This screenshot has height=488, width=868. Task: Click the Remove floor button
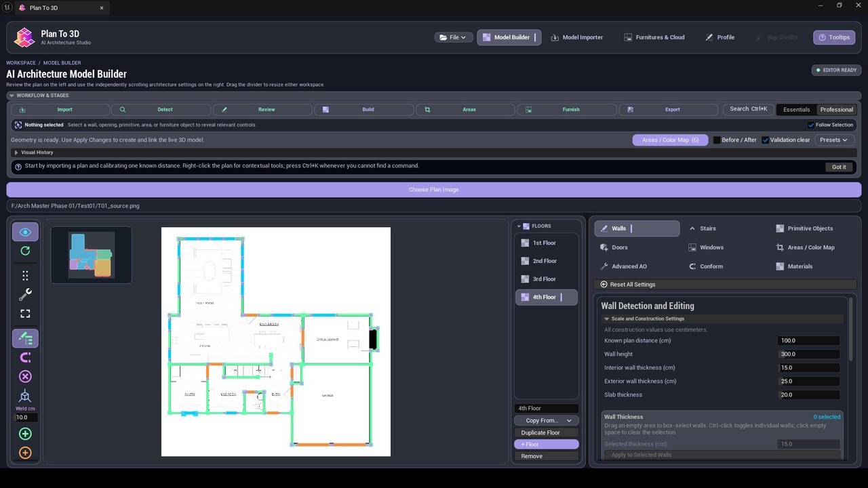547,456
